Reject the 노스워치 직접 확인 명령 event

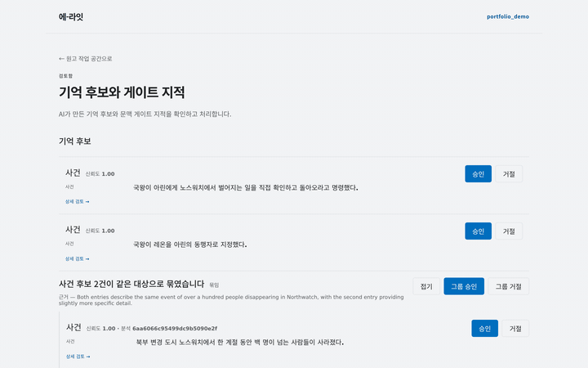pyautogui.click(x=509, y=174)
